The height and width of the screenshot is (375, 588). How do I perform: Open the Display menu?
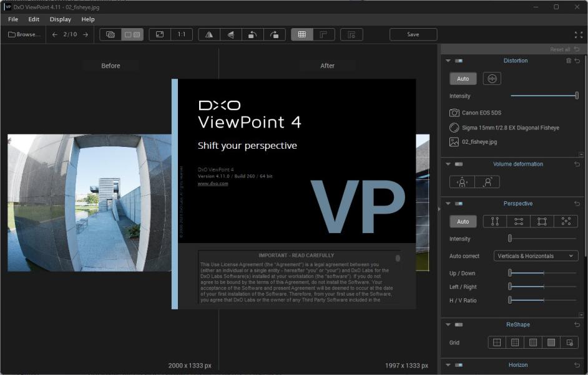click(61, 19)
